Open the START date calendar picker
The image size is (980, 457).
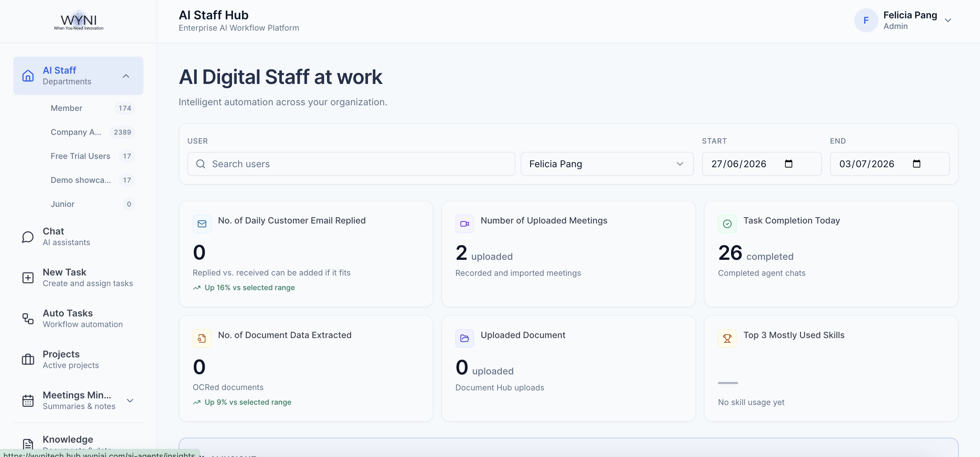(789, 164)
